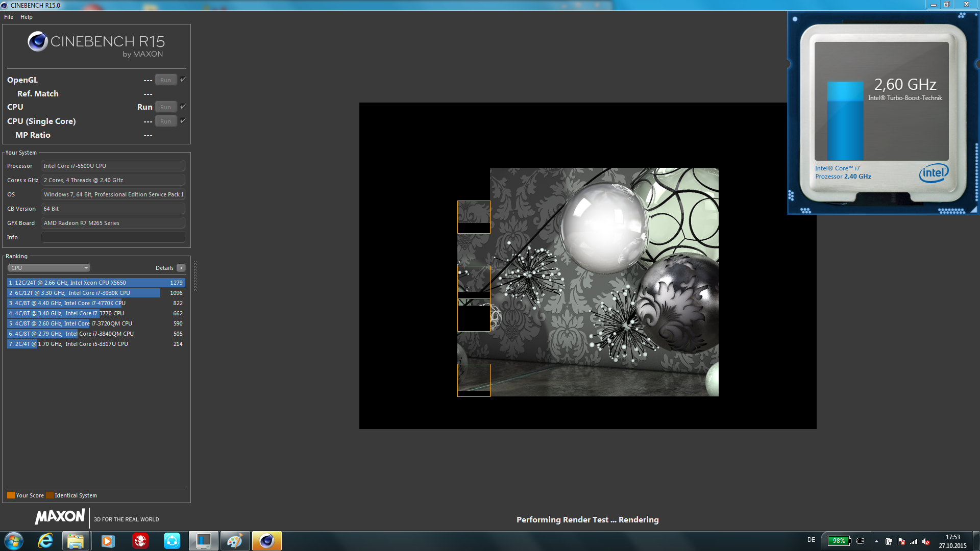Show hidden tray icons arrow
The height and width of the screenshot is (551, 980).
pos(876,541)
